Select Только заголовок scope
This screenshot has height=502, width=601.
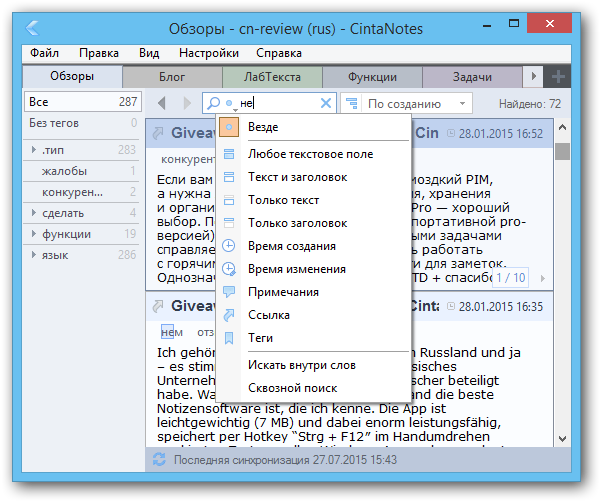pos(314,223)
